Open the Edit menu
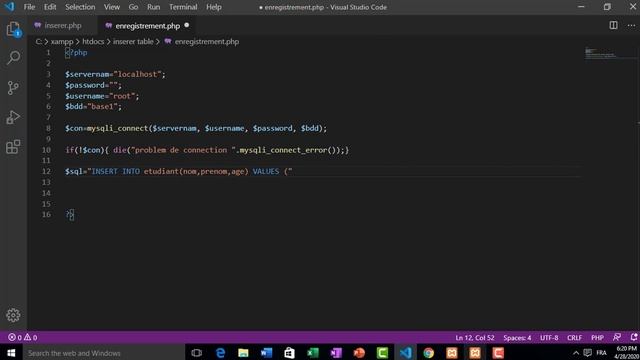The width and height of the screenshot is (640, 360). coord(50,7)
